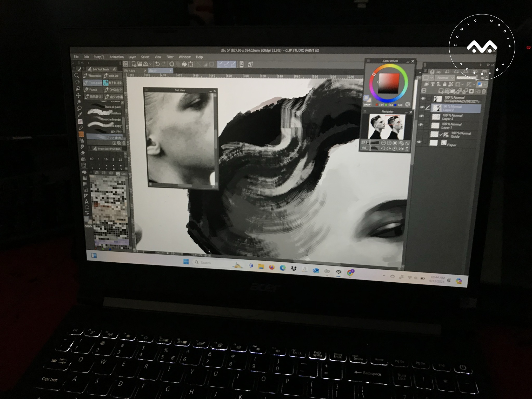This screenshot has width=532, height=399.
Task: Click inside the color wheel square
Action: 388,83
